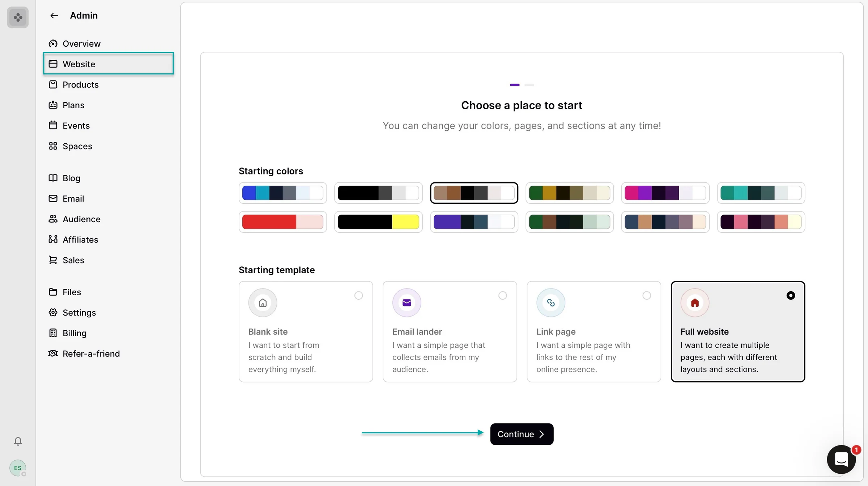
Task: Pick the magenta and purple color palette
Action: pyautogui.click(x=665, y=193)
